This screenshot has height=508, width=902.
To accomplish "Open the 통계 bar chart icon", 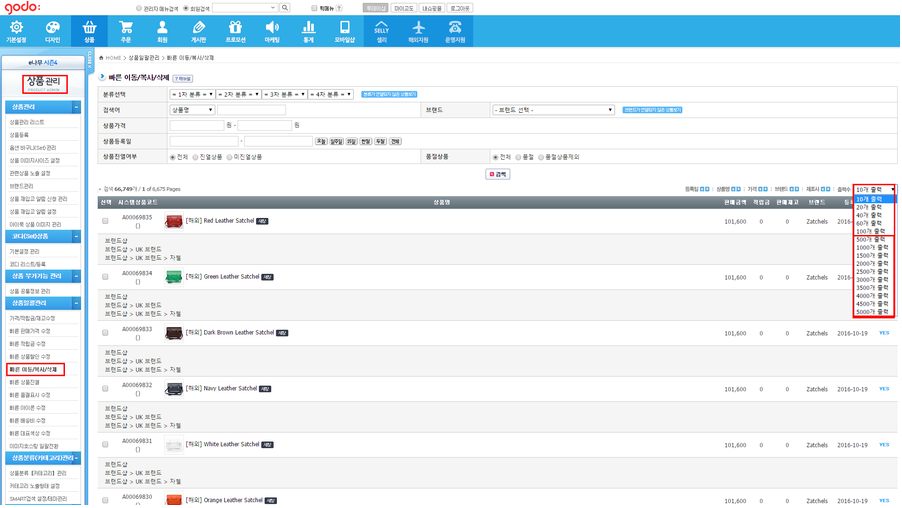I will pos(308,30).
